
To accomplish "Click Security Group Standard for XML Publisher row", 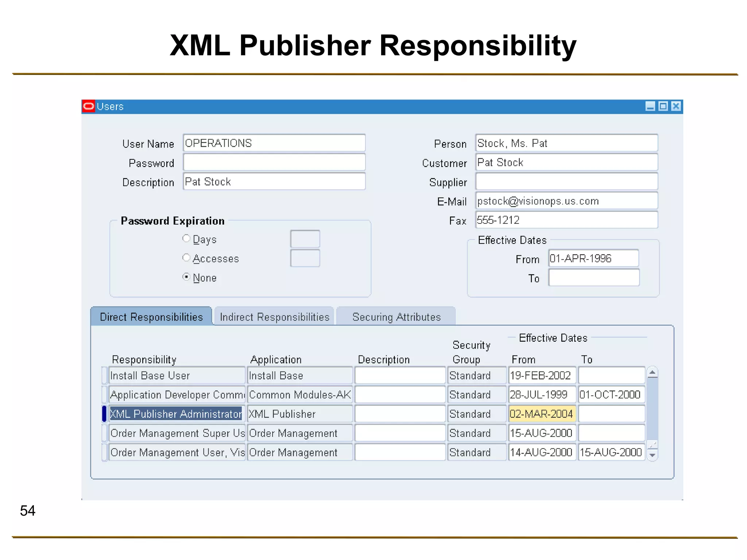I will pos(477,414).
